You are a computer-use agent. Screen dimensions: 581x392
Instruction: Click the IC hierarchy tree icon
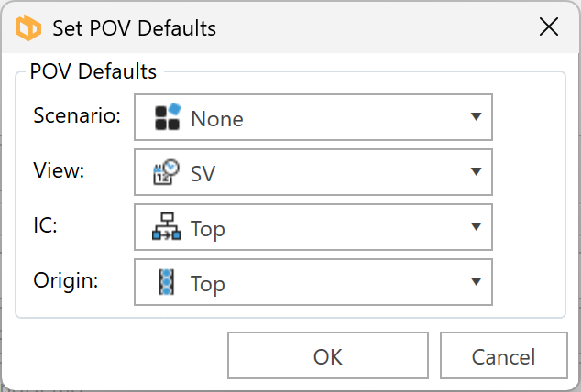(167, 226)
